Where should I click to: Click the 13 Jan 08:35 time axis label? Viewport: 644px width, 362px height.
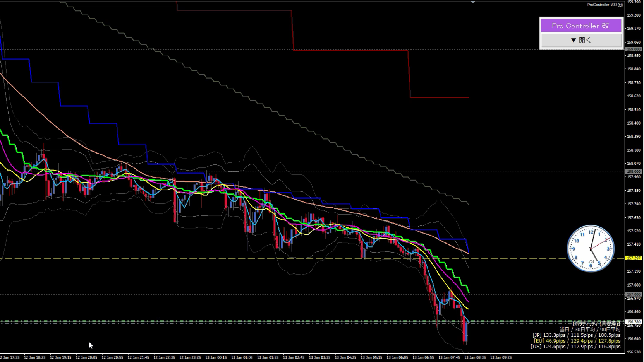(x=475, y=358)
